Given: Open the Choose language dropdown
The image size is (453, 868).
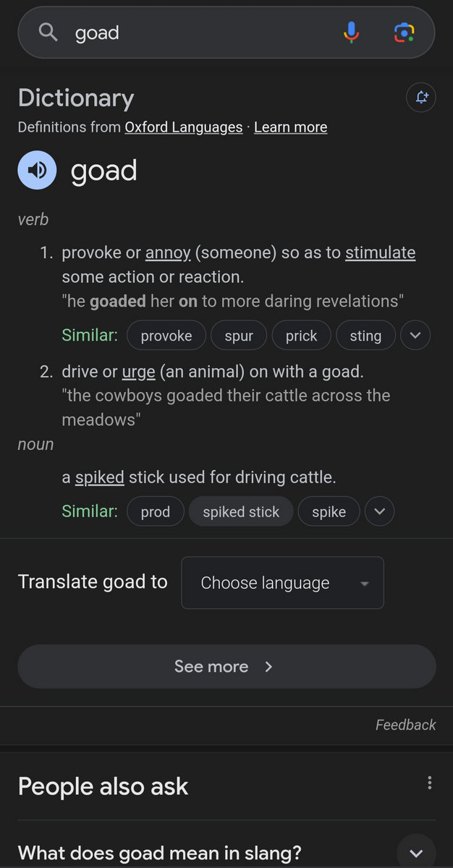Looking at the screenshot, I should pyautogui.click(x=282, y=583).
